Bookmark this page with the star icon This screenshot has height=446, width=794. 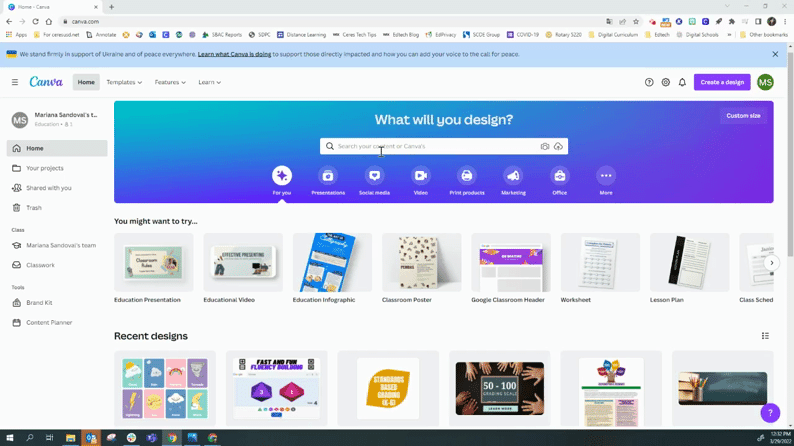click(636, 21)
